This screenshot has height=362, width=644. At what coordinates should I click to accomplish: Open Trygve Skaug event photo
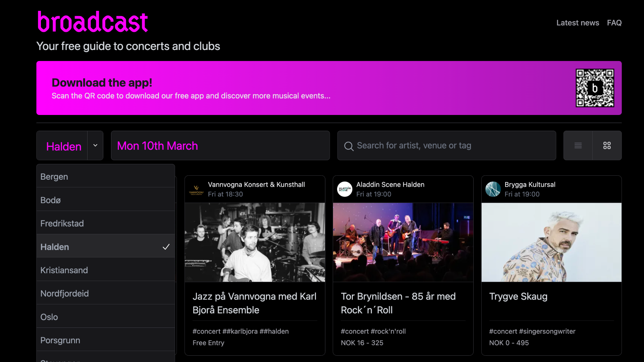click(x=551, y=242)
